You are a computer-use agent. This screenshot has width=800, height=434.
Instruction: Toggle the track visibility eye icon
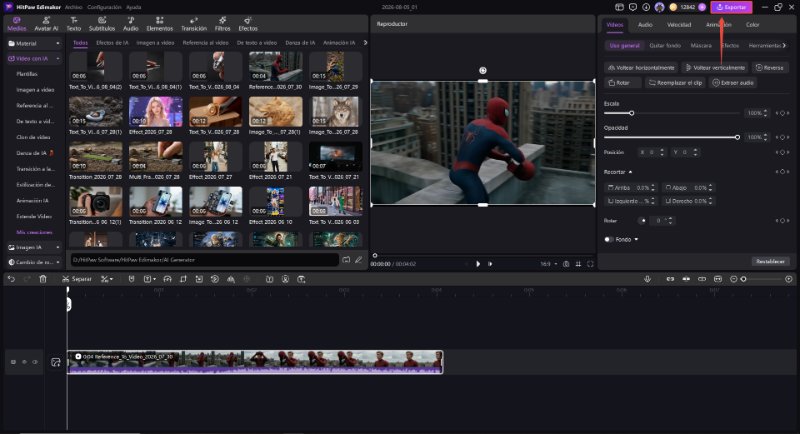click(35, 362)
